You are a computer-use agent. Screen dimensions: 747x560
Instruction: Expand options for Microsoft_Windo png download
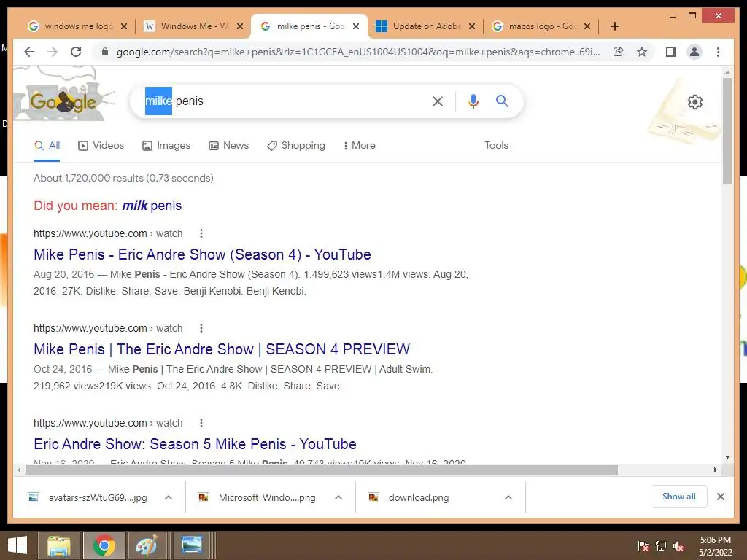click(338, 497)
